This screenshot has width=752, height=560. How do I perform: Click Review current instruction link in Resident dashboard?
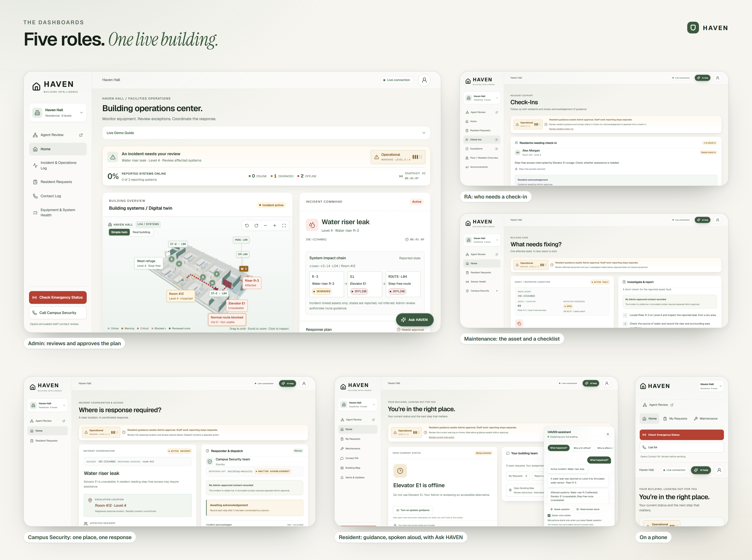tap(442, 437)
